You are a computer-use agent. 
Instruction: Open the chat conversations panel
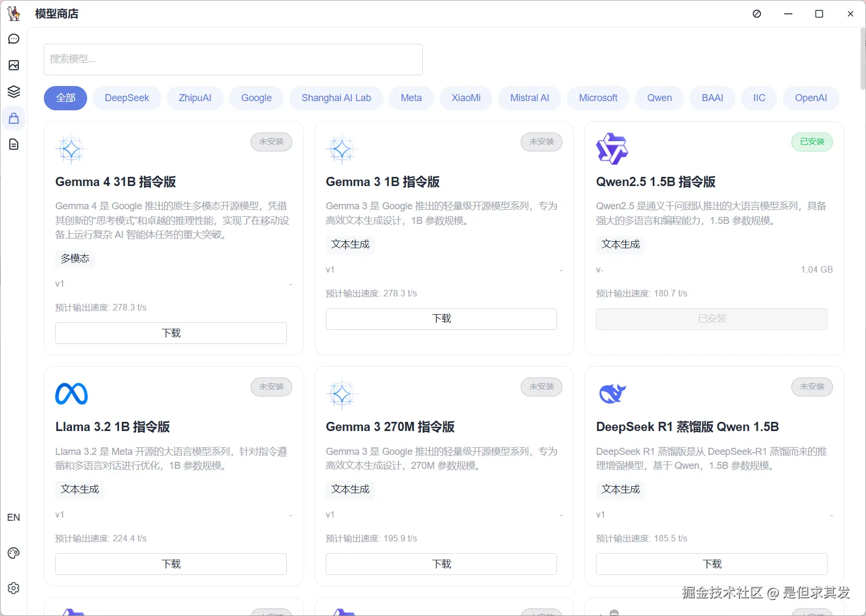coord(14,38)
